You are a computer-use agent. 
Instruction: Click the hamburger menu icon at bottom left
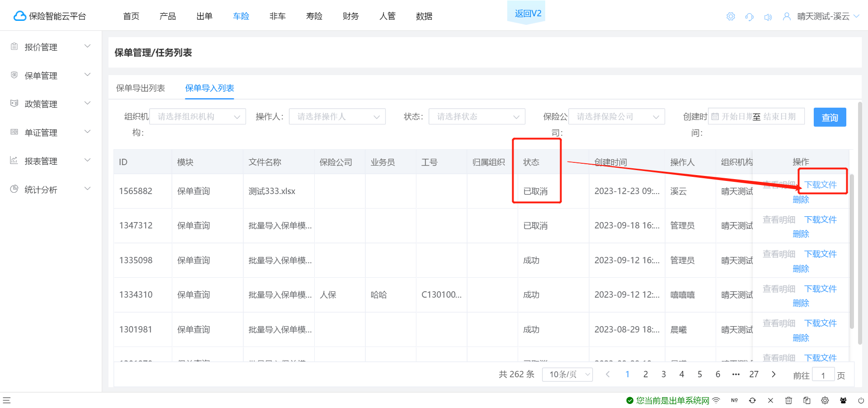coord(7,400)
